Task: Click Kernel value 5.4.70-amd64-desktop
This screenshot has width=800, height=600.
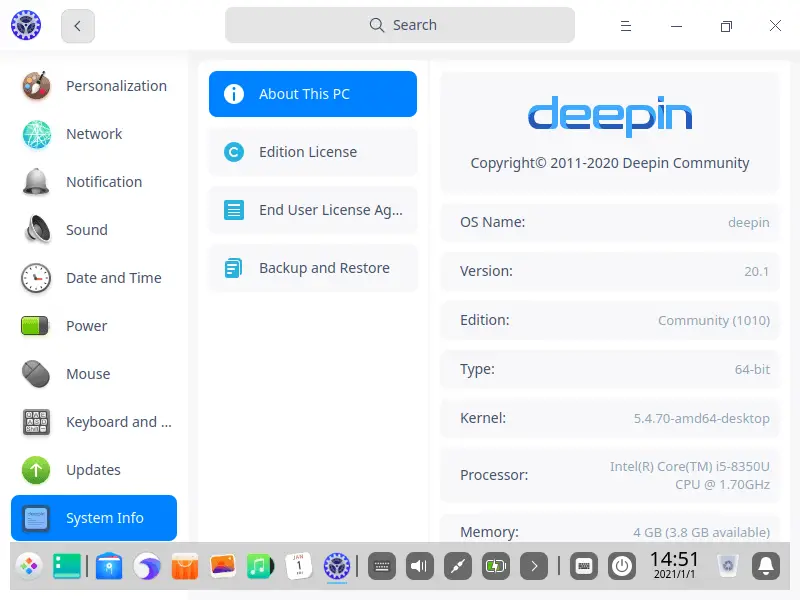Action: 702,418
